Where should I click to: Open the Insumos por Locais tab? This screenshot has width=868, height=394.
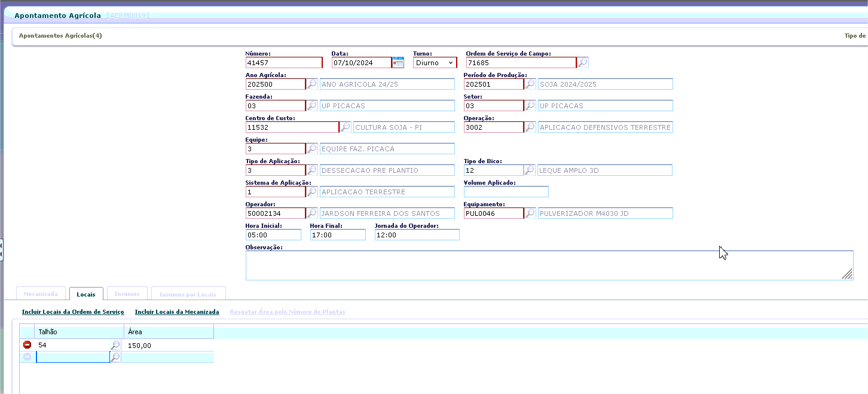[188, 294]
